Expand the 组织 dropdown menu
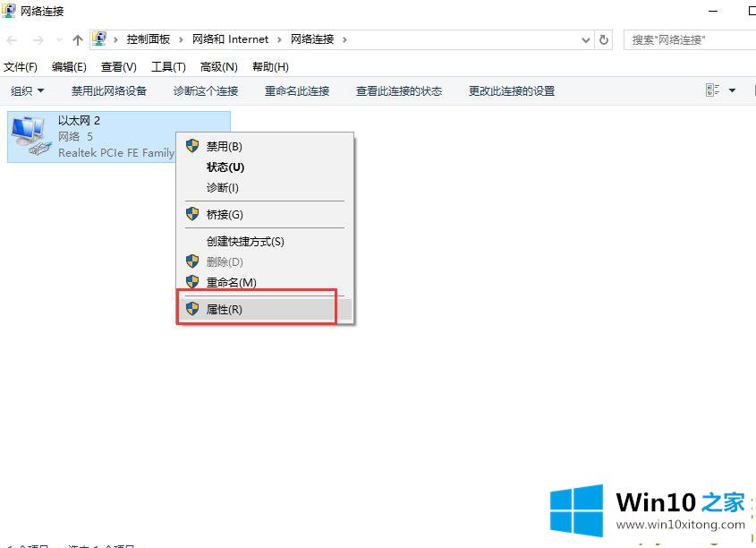Viewport: 756px width, 548px height. [x=27, y=90]
